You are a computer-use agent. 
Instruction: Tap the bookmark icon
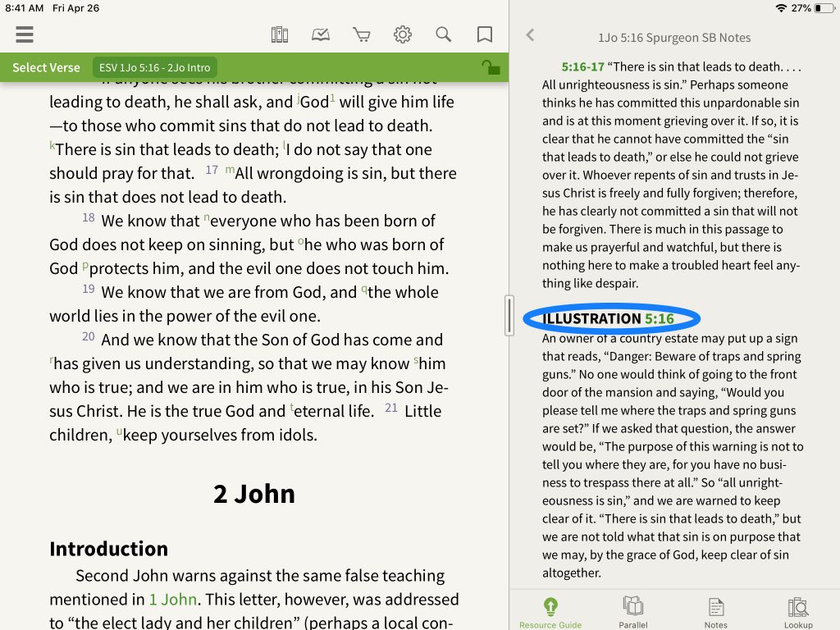click(484, 34)
